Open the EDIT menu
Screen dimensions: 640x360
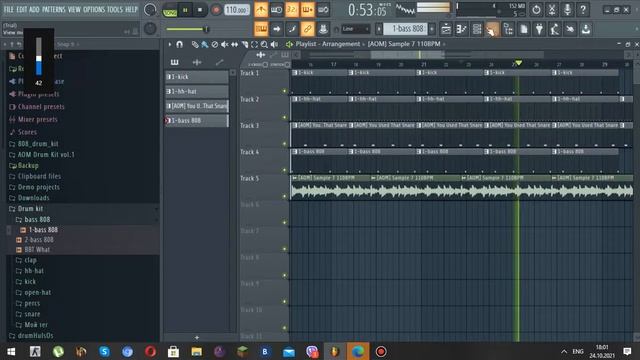pyautogui.click(x=22, y=9)
